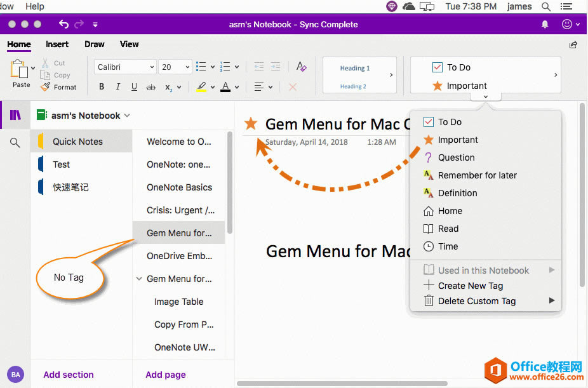Click the Add section button
Image resolution: width=588 pixels, height=388 pixels.
coord(68,375)
